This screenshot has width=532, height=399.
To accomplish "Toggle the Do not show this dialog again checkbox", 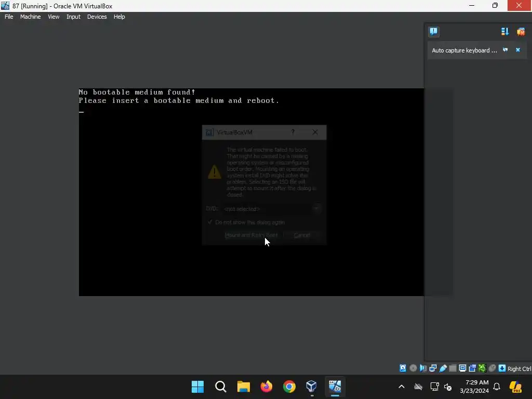I will click(x=210, y=222).
